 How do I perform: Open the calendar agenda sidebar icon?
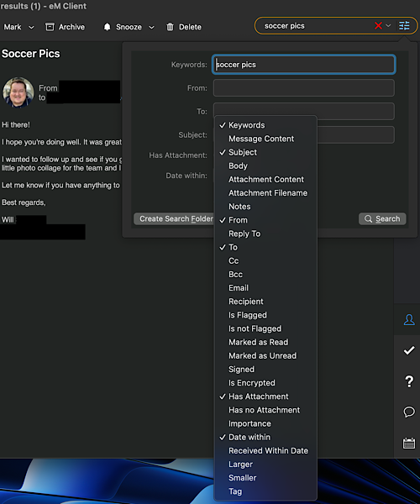coord(409,443)
